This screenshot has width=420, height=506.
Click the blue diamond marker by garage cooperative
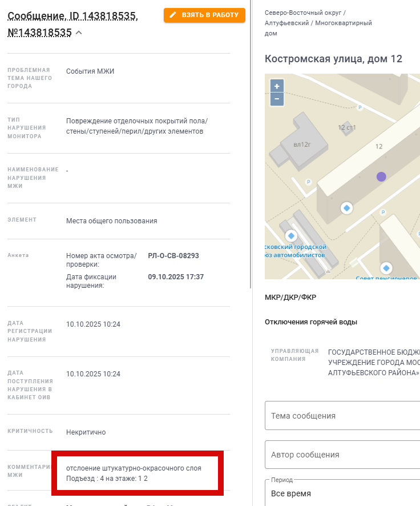pyautogui.click(x=291, y=236)
